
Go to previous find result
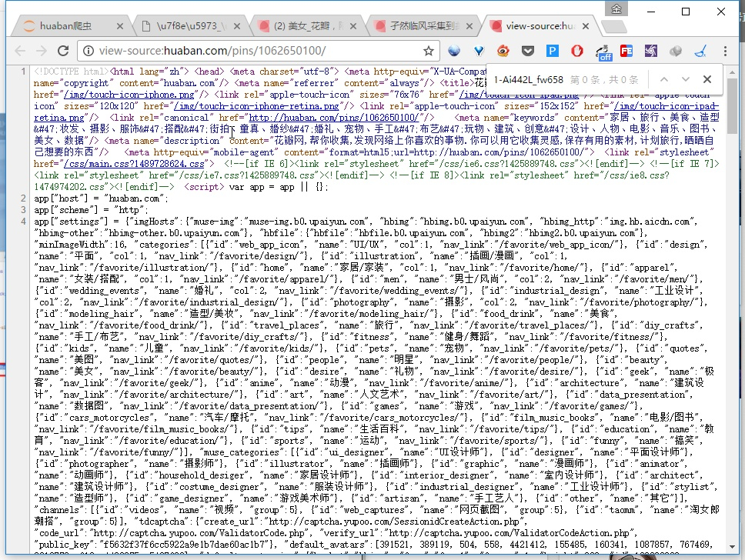(x=664, y=79)
